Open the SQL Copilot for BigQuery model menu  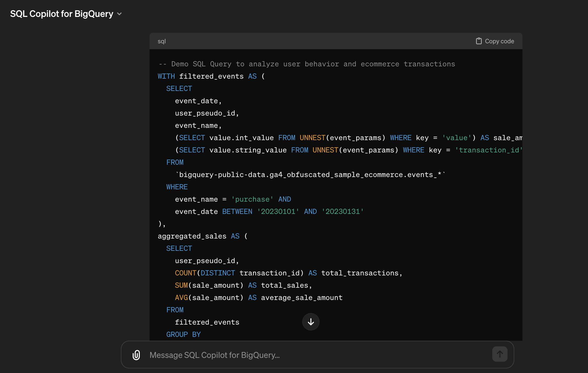[61, 14]
